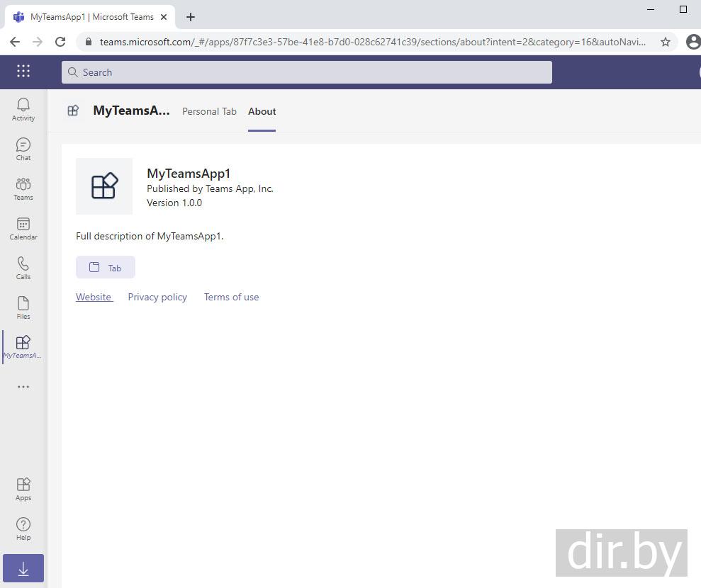Image resolution: width=701 pixels, height=588 pixels.
Task: Click the Teams Search box
Action: click(x=306, y=72)
